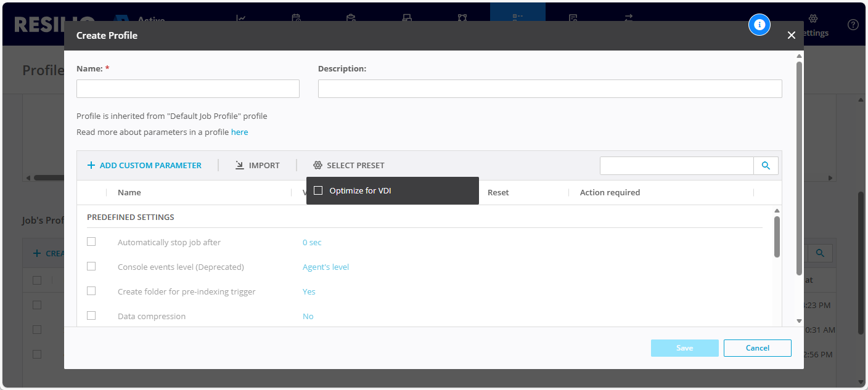Open the Select Preset dropdown

(x=348, y=165)
